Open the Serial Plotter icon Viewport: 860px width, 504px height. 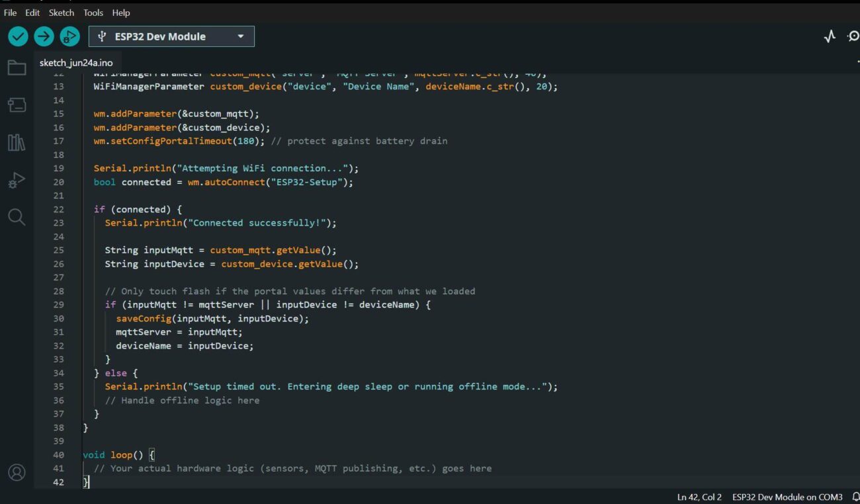(830, 36)
